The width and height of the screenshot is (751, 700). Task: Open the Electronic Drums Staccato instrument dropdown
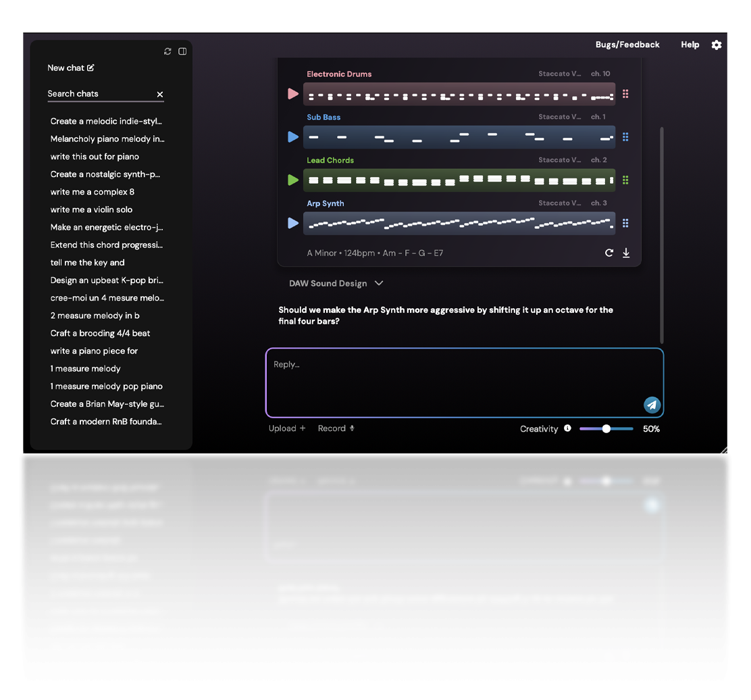[559, 74]
